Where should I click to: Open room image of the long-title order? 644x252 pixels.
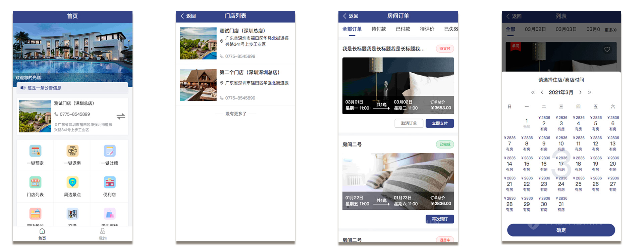[x=398, y=86]
